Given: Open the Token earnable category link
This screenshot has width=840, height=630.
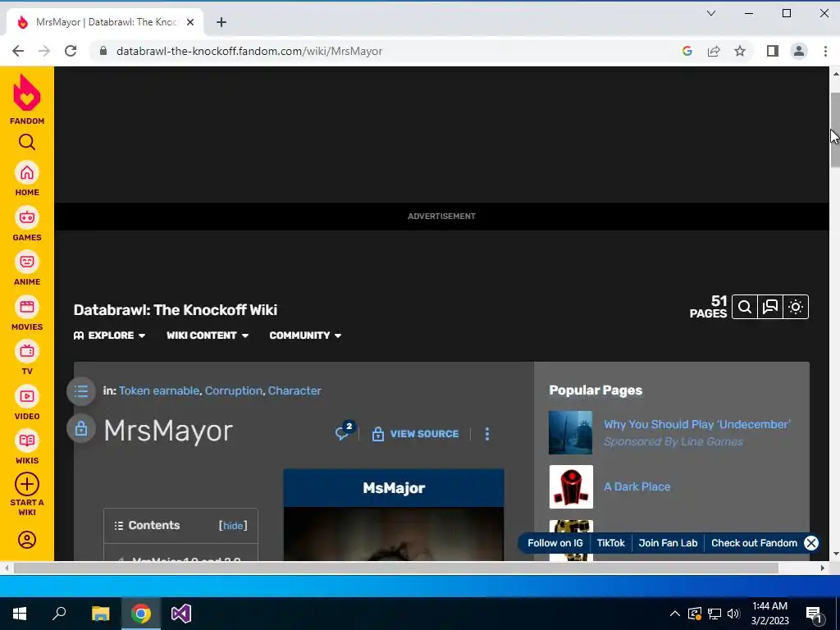Looking at the screenshot, I should click(x=159, y=390).
